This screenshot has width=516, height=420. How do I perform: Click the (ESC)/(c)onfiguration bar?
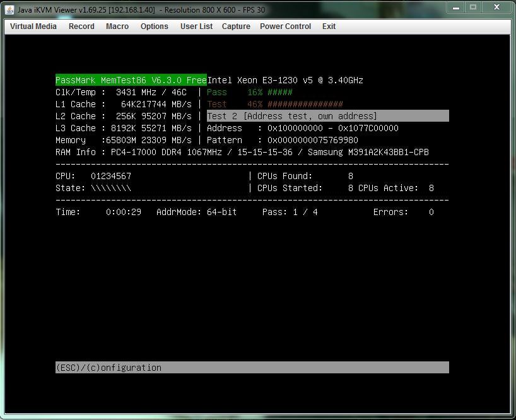252,368
